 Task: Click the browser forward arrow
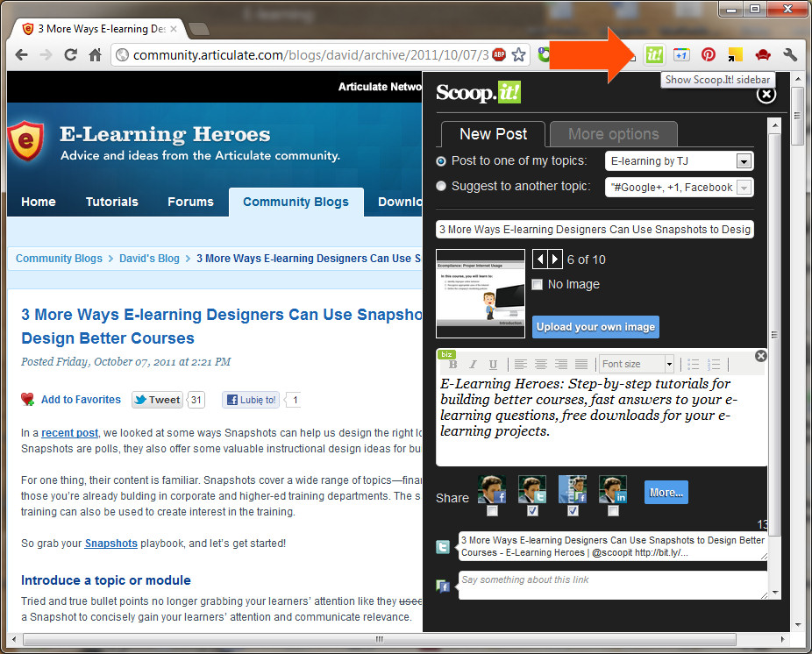[x=46, y=54]
